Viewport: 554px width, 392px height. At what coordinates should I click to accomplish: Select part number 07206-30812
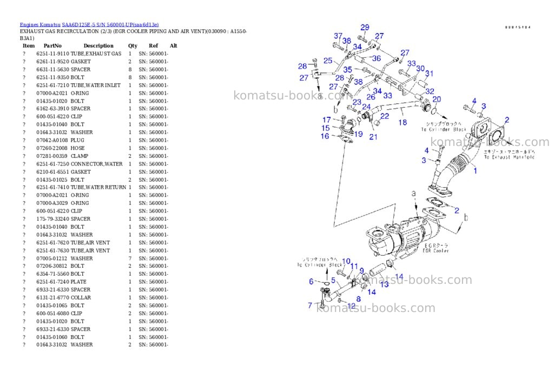(52, 266)
